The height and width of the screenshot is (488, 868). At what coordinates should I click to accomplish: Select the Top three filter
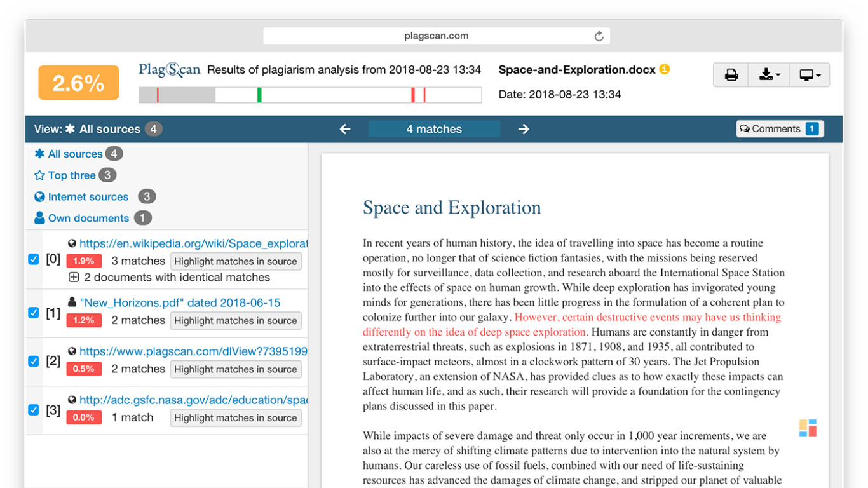(x=72, y=175)
